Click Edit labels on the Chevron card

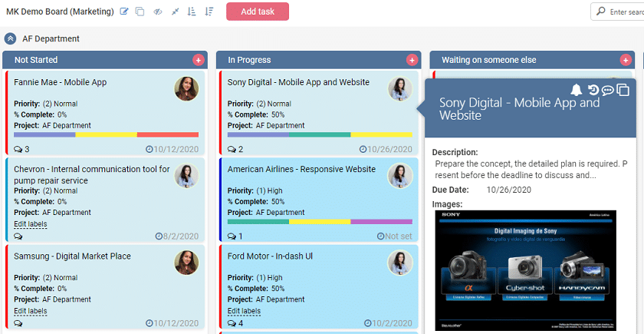point(31,224)
